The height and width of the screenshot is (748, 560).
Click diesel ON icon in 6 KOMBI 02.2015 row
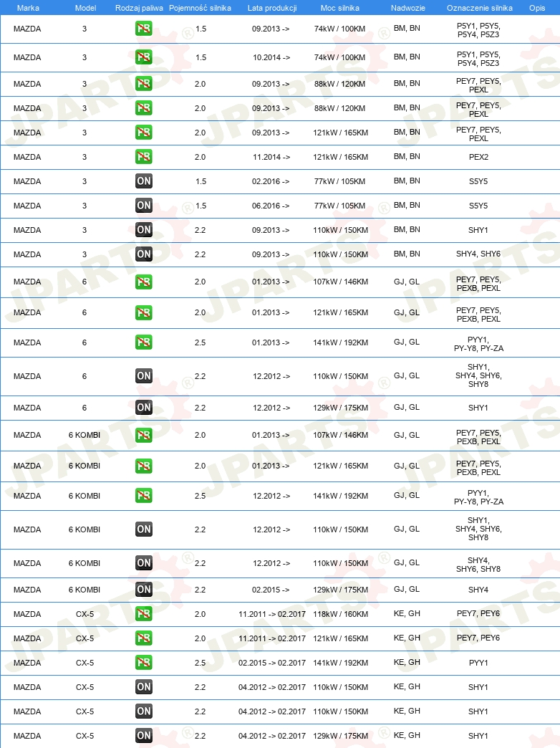[x=143, y=589]
